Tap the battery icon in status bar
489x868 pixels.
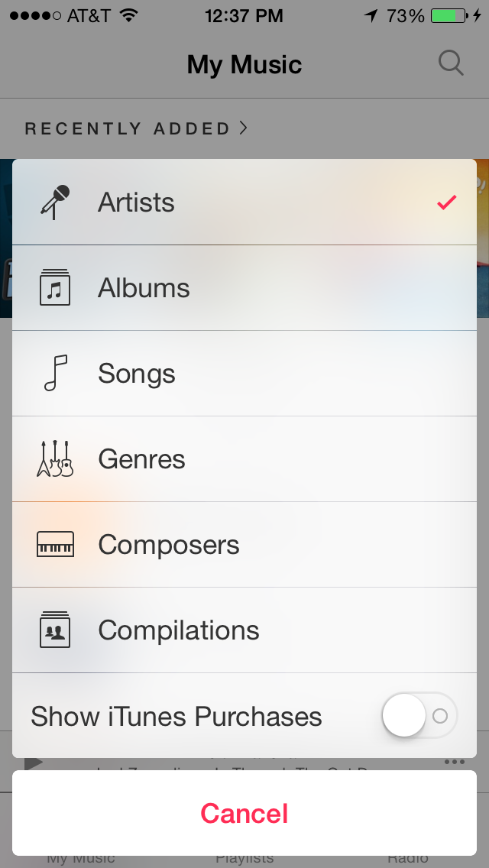tap(449, 16)
